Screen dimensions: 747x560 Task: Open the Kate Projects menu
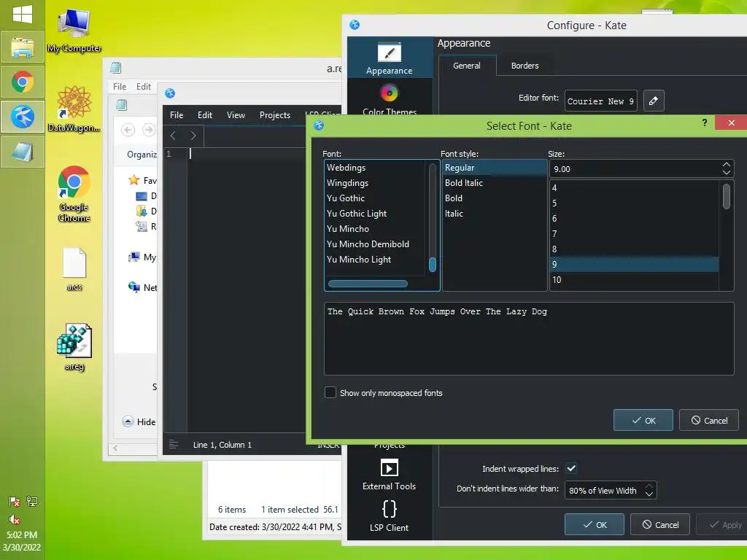275,114
